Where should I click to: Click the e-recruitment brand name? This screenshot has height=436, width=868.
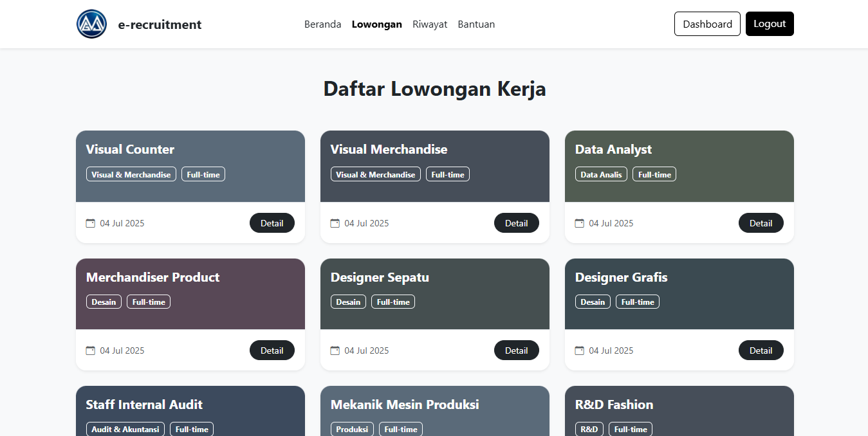pyautogui.click(x=160, y=24)
